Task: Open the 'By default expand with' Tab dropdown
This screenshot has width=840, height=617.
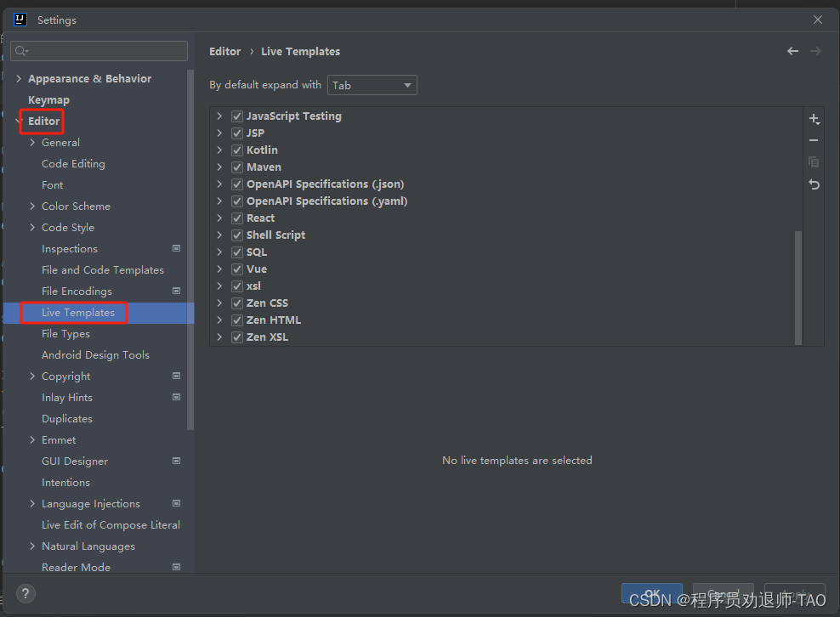Action: [372, 85]
